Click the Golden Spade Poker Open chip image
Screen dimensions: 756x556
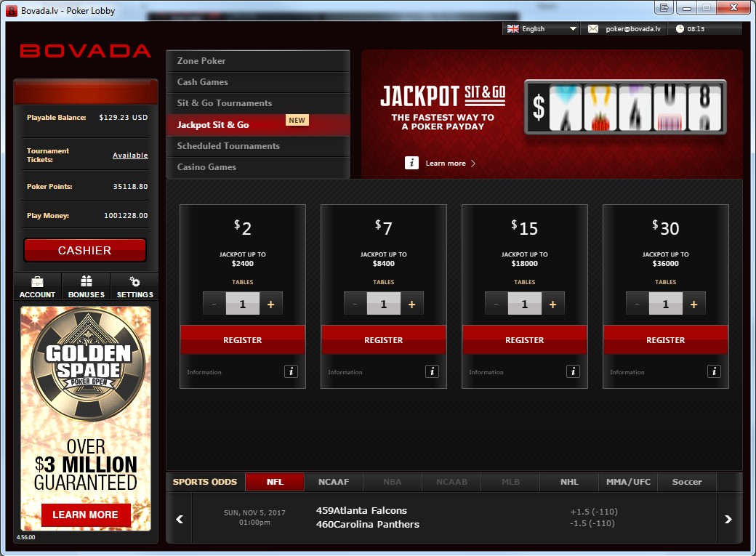[x=88, y=364]
